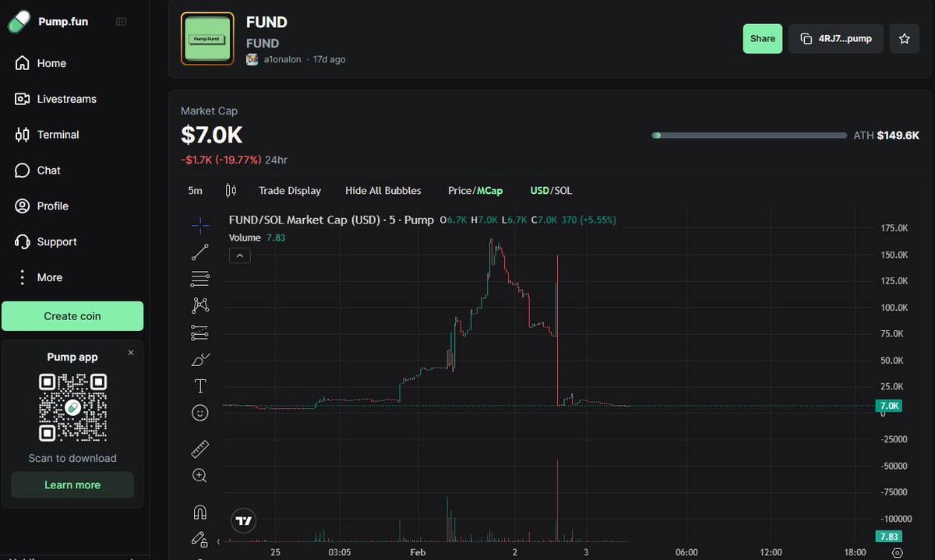Enable the Magnet snapping tool
The height and width of the screenshot is (560, 935).
tap(199, 512)
